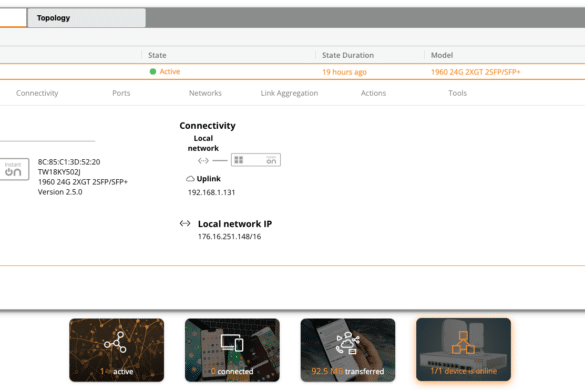Select the device model line under serial number
585x390 pixels.
click(82, 182)
